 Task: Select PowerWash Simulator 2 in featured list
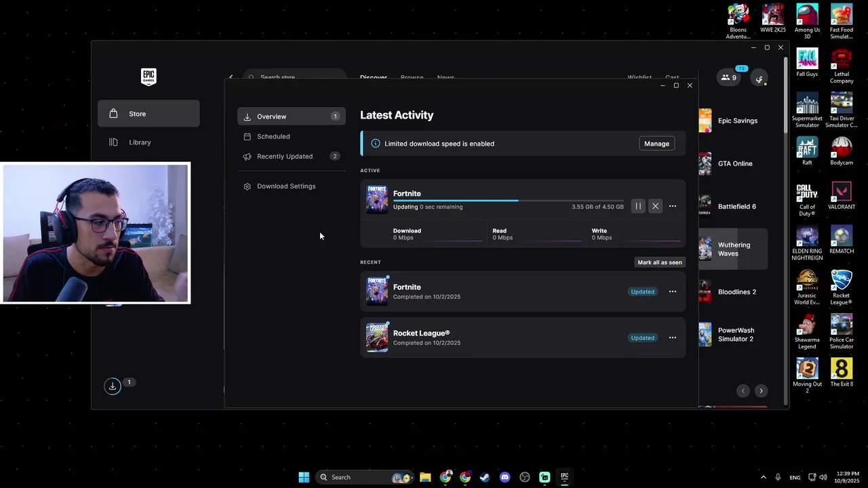(733, 335)
